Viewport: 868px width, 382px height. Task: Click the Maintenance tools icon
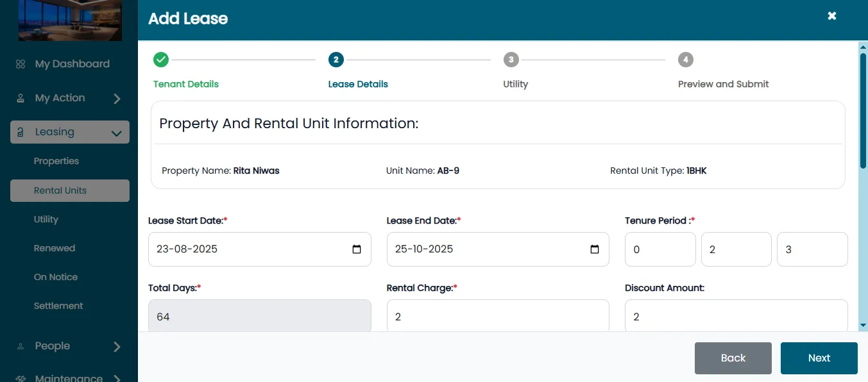(21, 378)
